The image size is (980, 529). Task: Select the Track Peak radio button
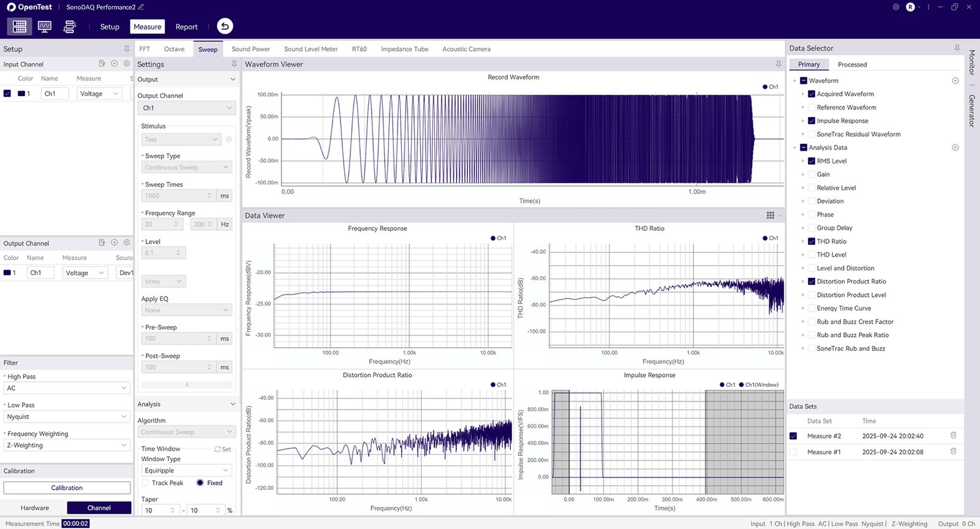pos(146,483)
